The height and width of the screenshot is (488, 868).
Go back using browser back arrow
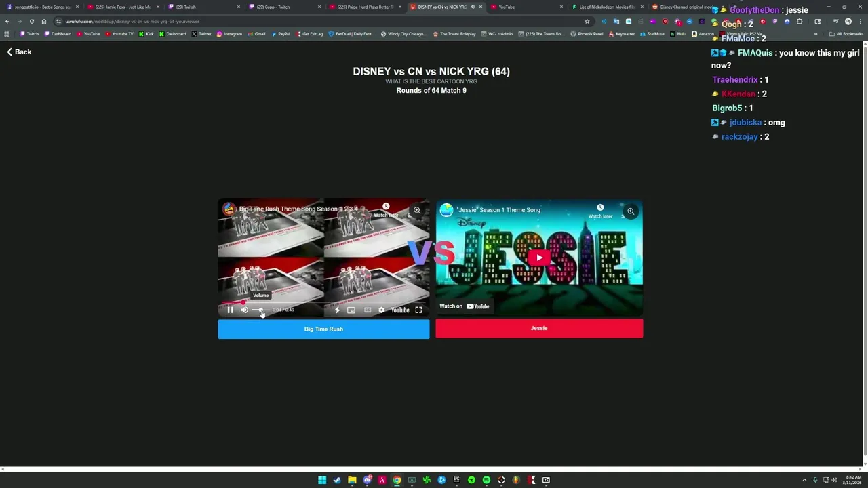(x=7, y=21)
